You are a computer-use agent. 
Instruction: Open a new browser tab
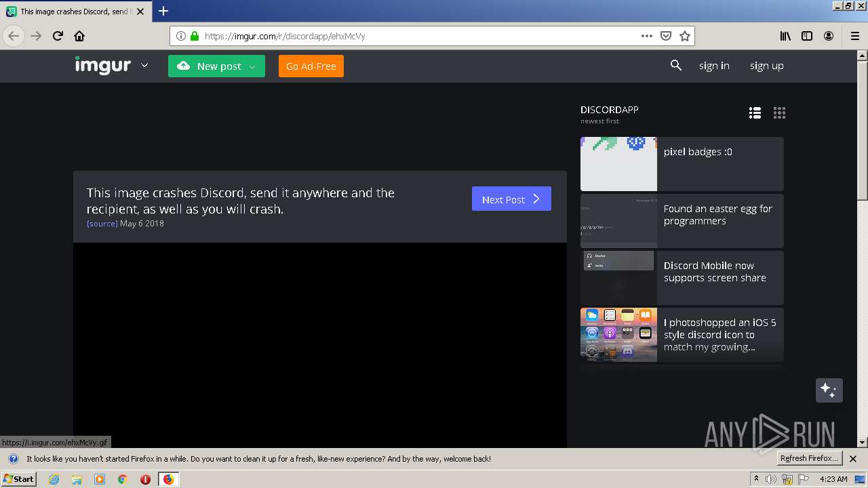point(163,11)
